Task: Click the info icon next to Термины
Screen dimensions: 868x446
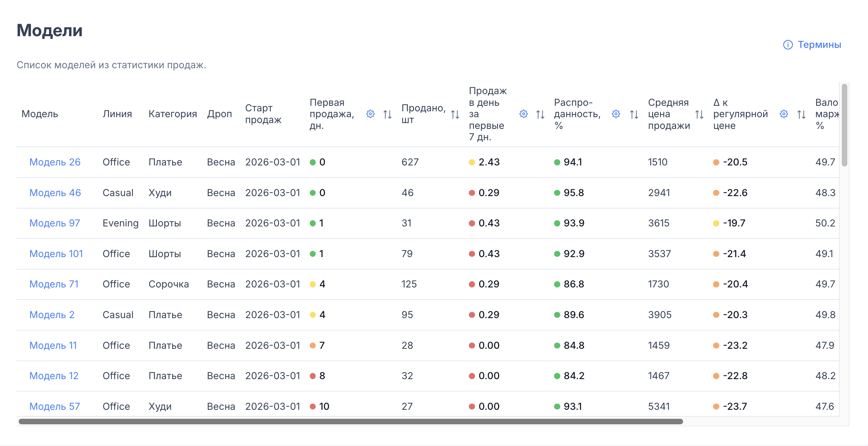Action: [x=788, y=45]
